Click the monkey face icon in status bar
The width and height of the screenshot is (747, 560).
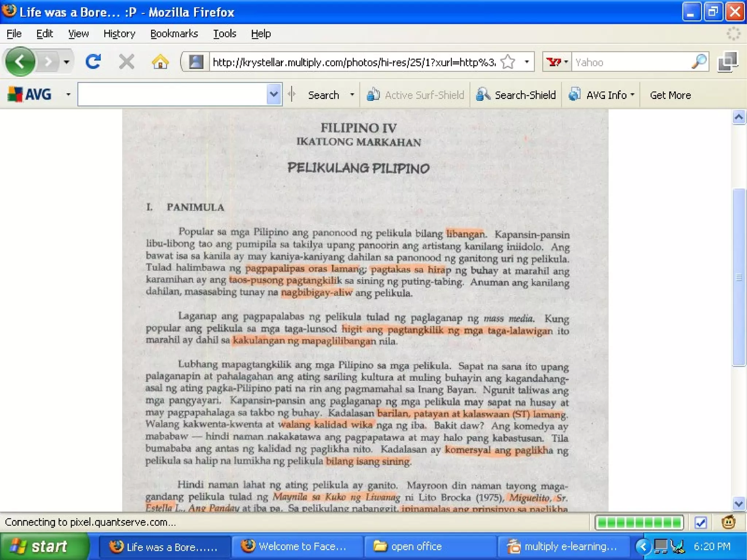click(x=728, y=522)
